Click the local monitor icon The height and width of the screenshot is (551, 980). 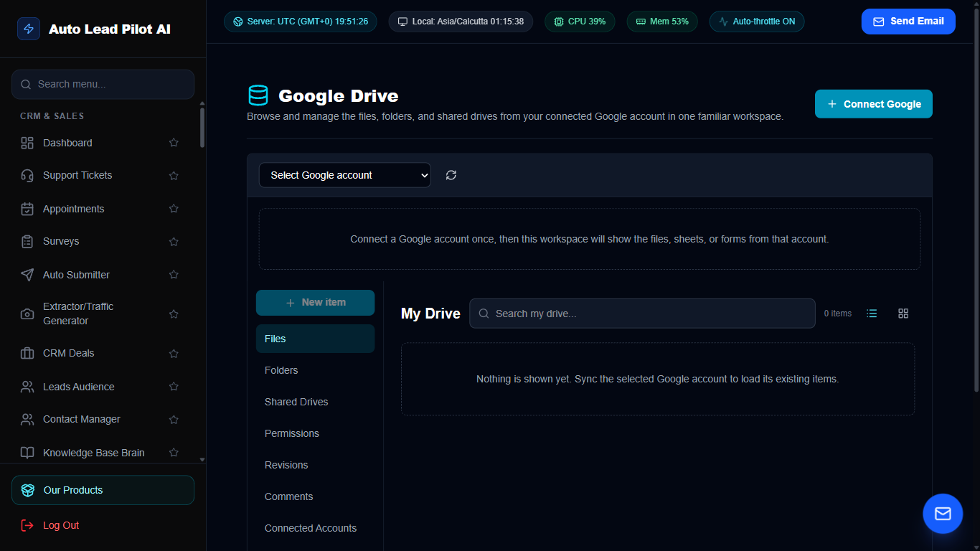point(403,22)
